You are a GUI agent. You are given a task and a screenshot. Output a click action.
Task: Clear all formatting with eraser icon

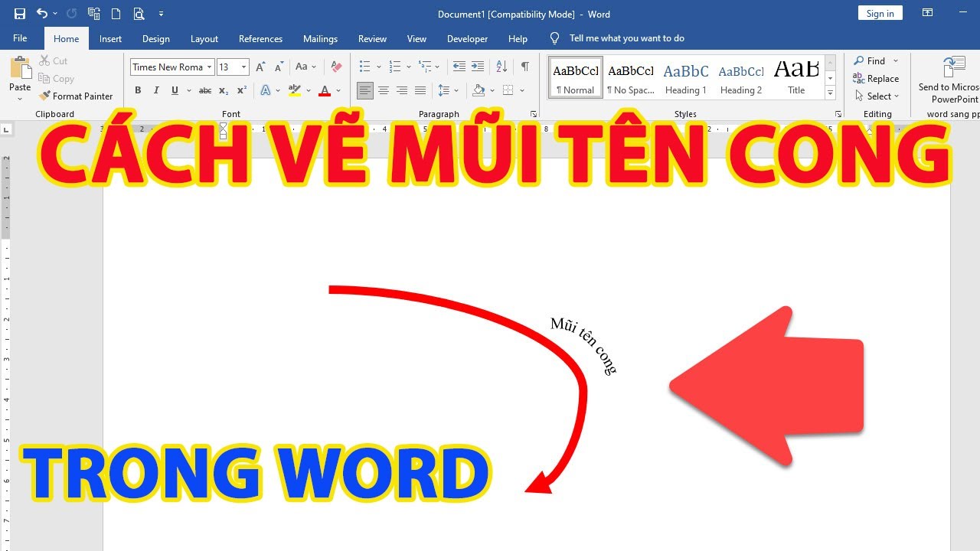336,67
